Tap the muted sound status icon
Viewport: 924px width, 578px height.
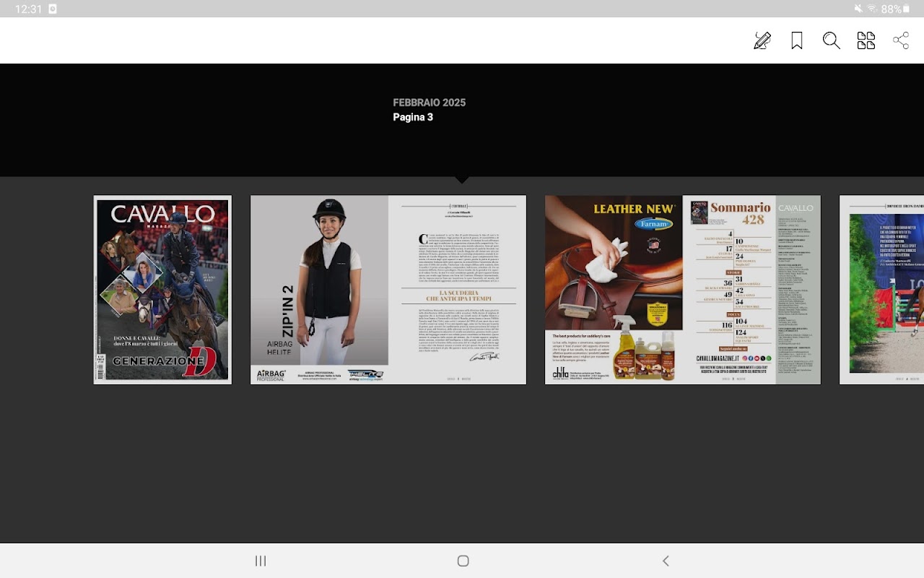(858, 9)
